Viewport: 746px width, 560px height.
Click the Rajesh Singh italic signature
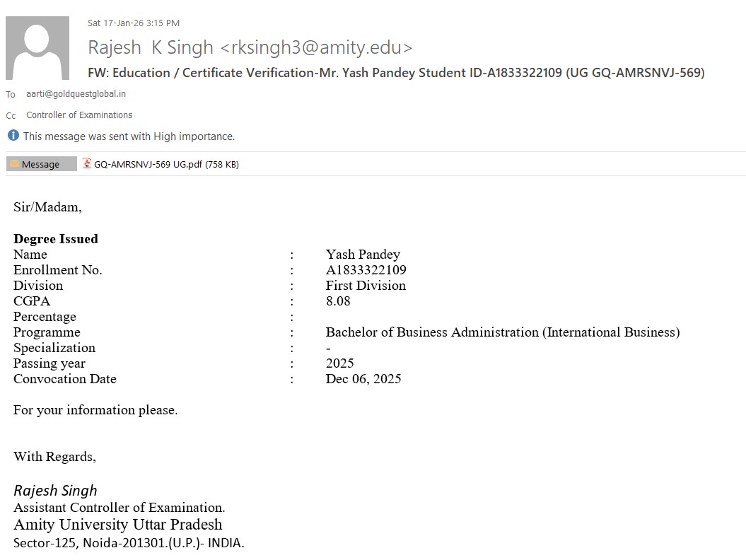click(55, 490)
